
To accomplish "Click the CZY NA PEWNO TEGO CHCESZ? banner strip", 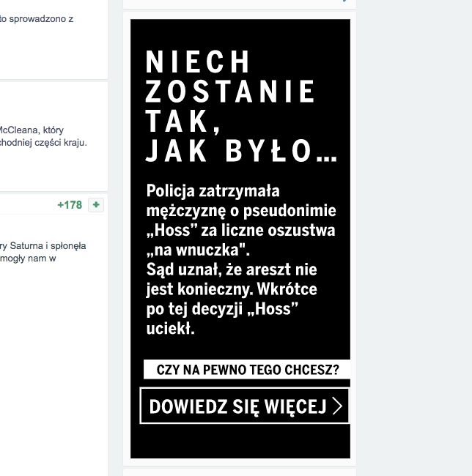I will click(247, 369).
